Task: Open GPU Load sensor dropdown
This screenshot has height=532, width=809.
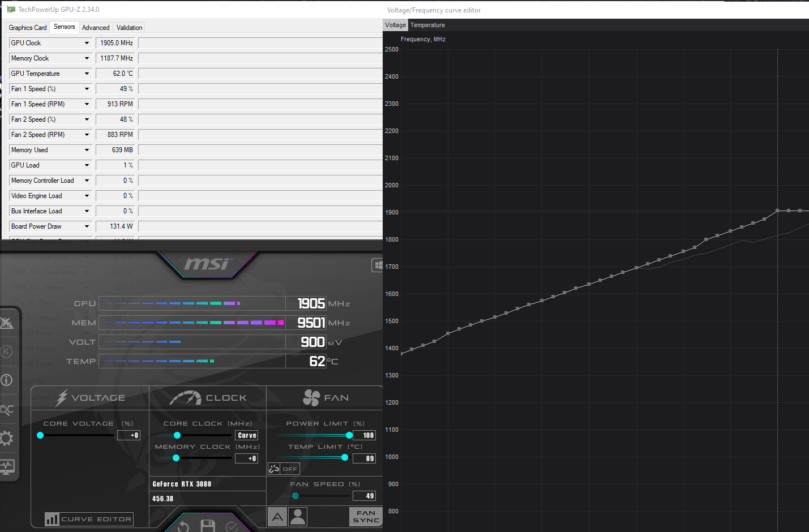Action: click(x=87, y=165)
